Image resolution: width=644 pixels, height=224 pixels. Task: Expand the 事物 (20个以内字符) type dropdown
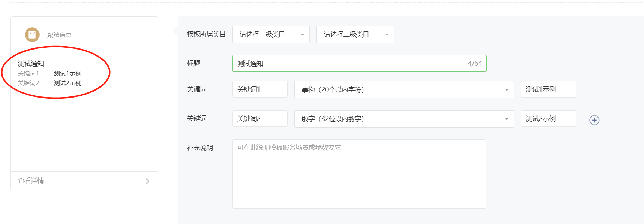404,89
